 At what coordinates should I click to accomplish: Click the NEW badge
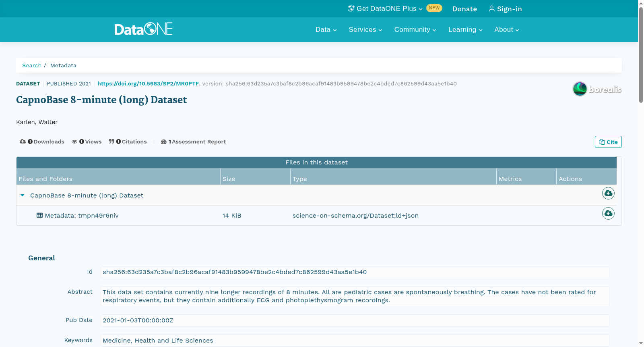[434, 8]
